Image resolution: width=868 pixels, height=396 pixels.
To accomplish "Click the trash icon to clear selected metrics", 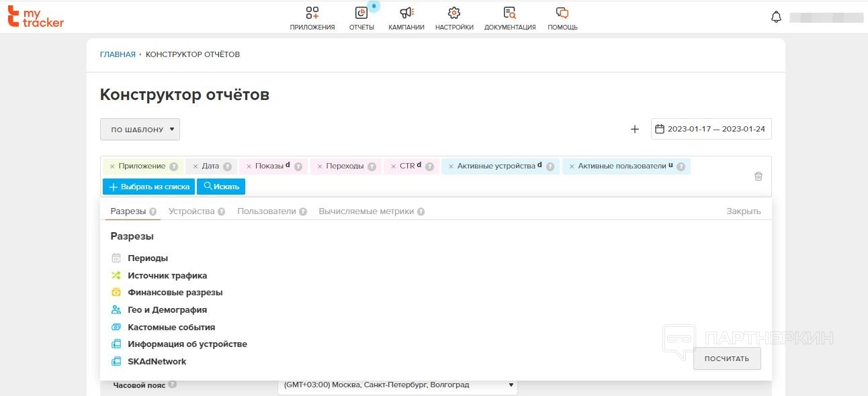I will pyautogui.click(x=758, y=177).
